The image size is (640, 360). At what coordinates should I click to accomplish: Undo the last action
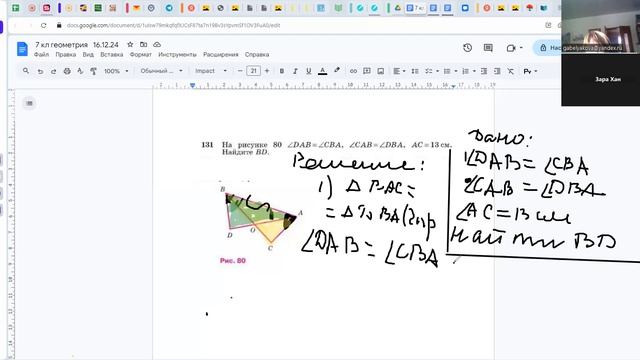[40, 71]
